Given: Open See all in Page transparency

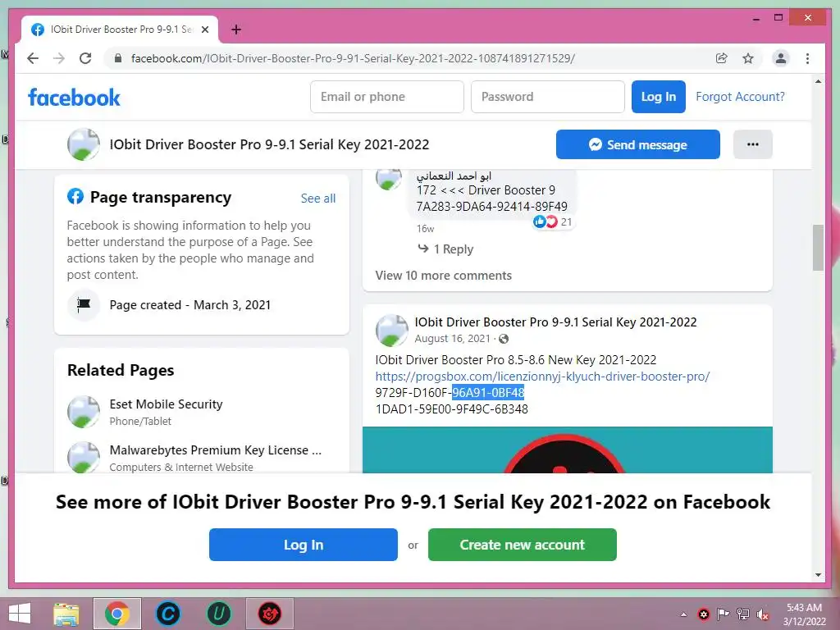Looking at the screenshot, I should (x=318, y=199).
